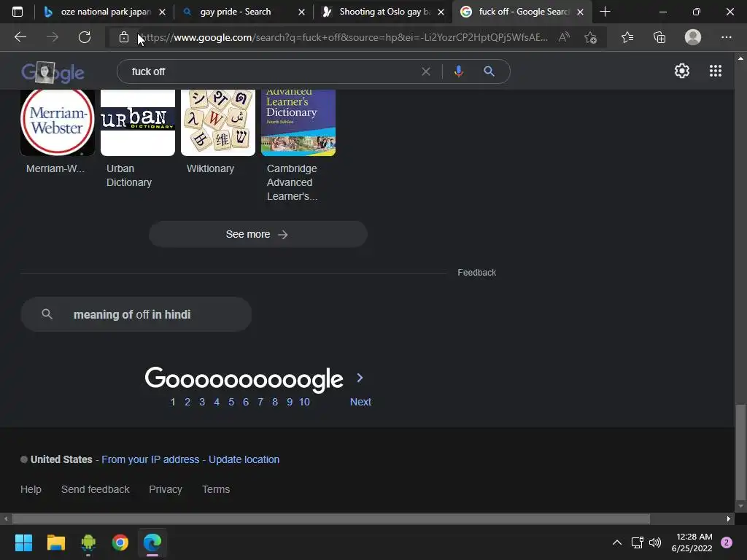This screenshot has height=560, width=747.
Task: Click the Next results link
Action: [360, 402]
